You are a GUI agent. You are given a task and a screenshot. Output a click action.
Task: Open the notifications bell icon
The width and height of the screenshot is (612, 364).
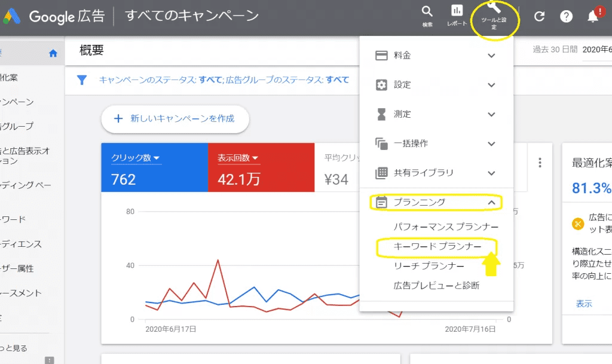tap(593, 16)
